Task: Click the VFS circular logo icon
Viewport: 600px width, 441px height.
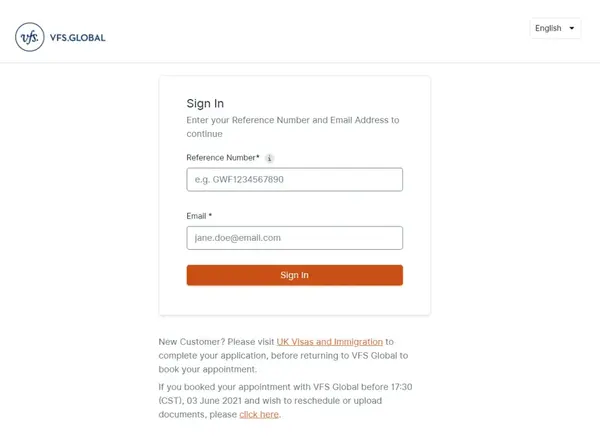Action: coord(30,37)
